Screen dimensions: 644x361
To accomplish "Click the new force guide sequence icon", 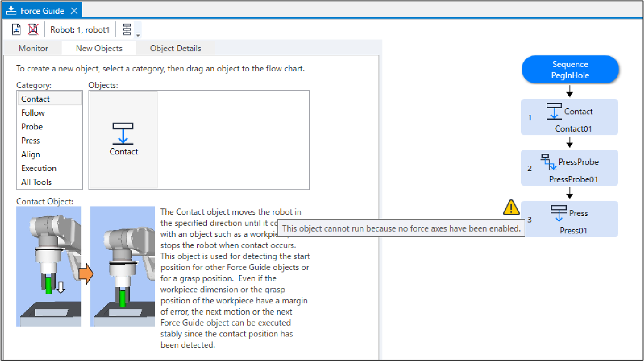I will click(16, 30).
